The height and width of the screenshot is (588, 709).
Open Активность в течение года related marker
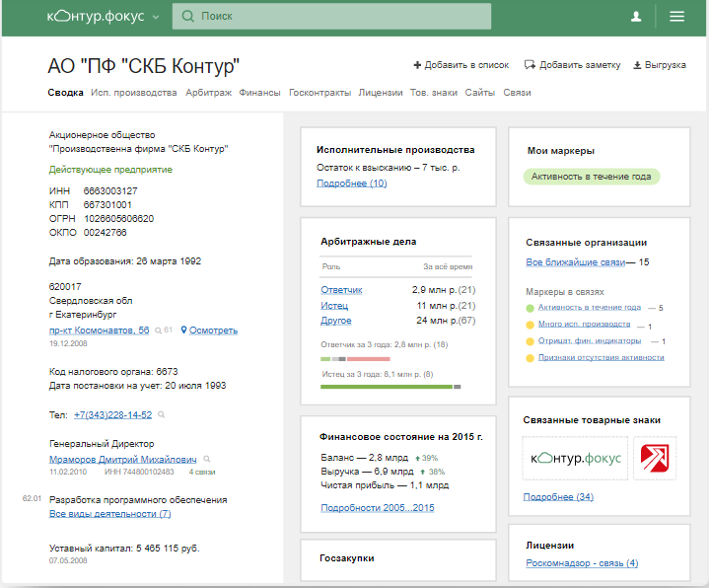(x=590, y=307)
